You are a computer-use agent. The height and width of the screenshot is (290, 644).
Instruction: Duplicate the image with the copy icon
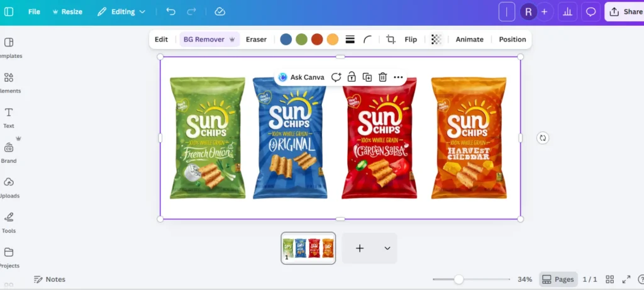click(x=367, y=77)
